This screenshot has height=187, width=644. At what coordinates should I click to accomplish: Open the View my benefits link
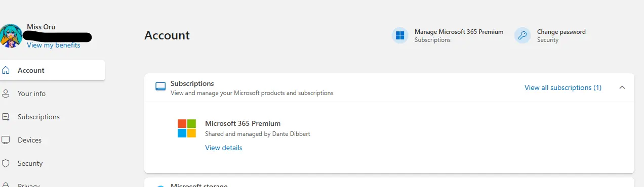click(54, 45)
